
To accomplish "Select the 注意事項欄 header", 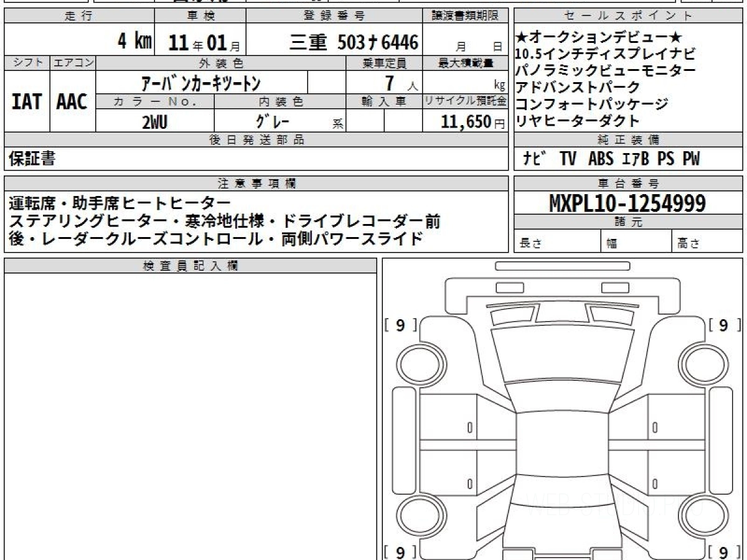I will coord(256,184).
